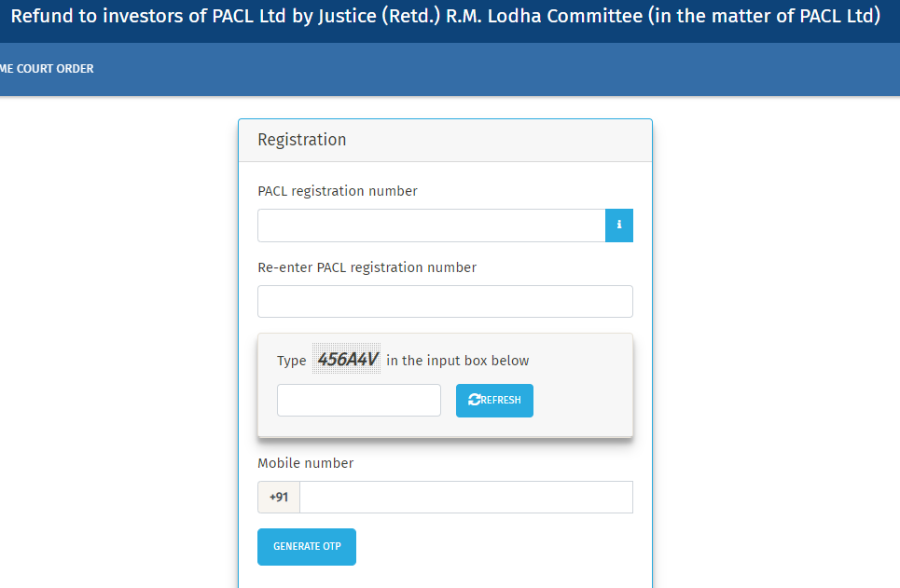
Task: Click the "PACL registration number" label
Action: point(338,191)
